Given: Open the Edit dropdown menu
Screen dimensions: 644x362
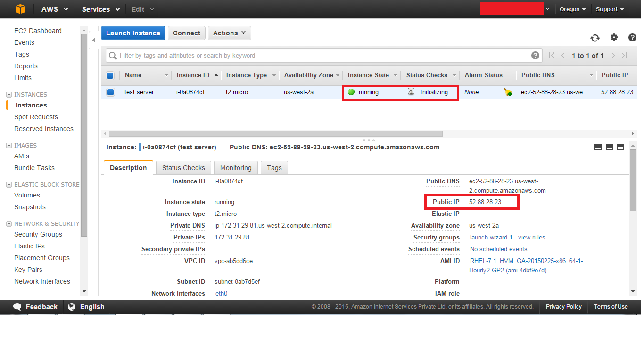Looking at the screenshot, I should 143,9.
